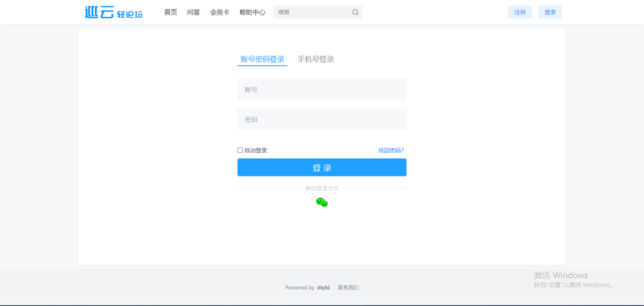Switch to 手机号登录 tab
644x306 pixels.
pos(316,59)
